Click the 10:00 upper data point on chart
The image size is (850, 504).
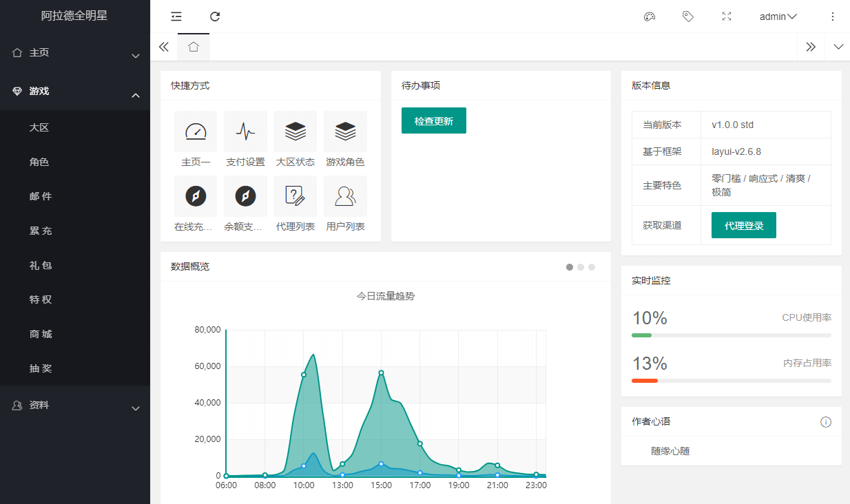click(304, 375)
